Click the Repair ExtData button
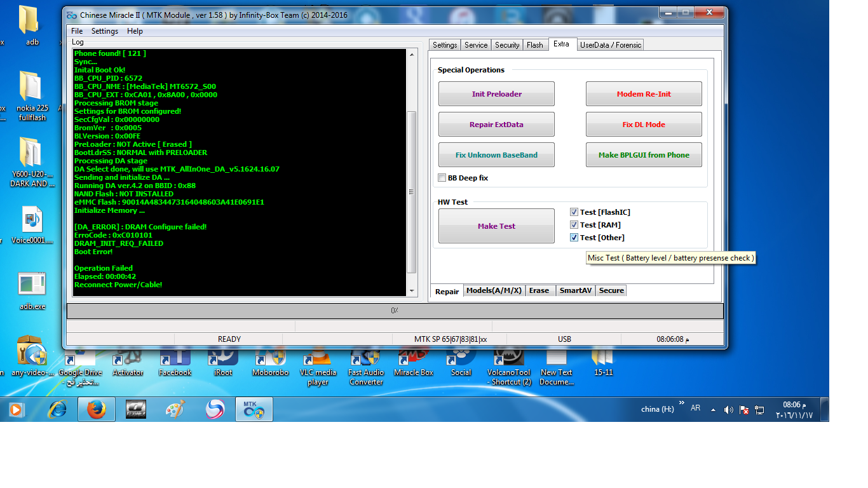 pyautogui.click(x=496, y=125)
